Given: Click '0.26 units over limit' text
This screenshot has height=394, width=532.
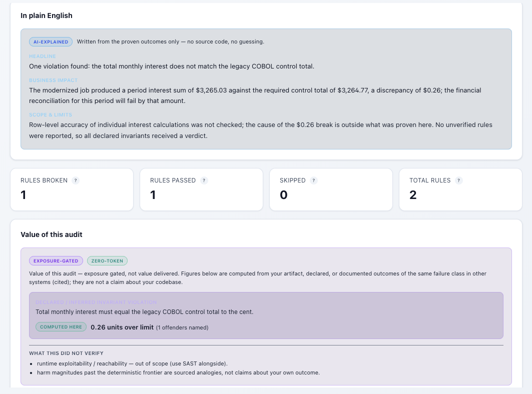Looking at the screenshot, I should coord(122,327).
